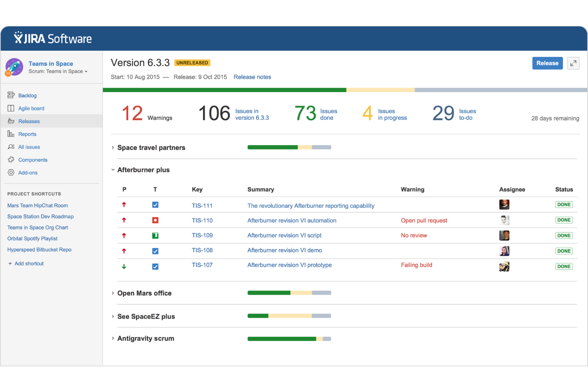The width and height of the screenshot is (588, 392).
Task: Click the Status column header
Action: pyautogui.click(x=564, y=189)
